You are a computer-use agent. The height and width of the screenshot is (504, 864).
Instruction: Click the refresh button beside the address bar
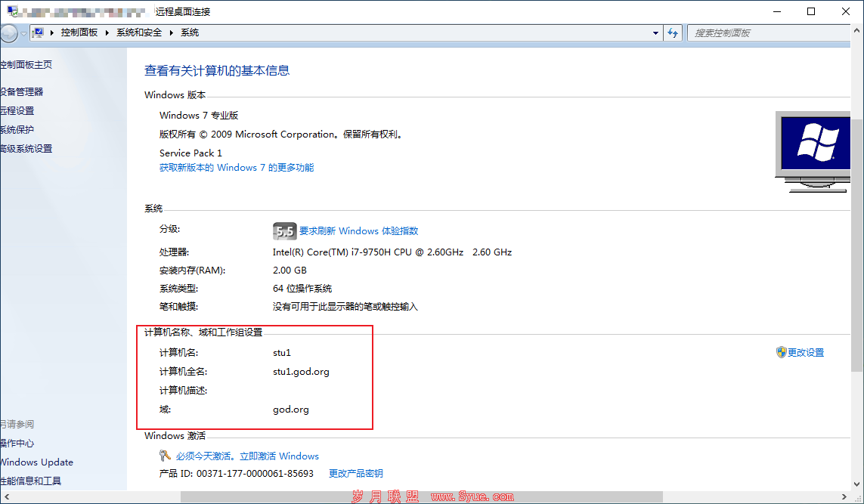tap(673, 33)
